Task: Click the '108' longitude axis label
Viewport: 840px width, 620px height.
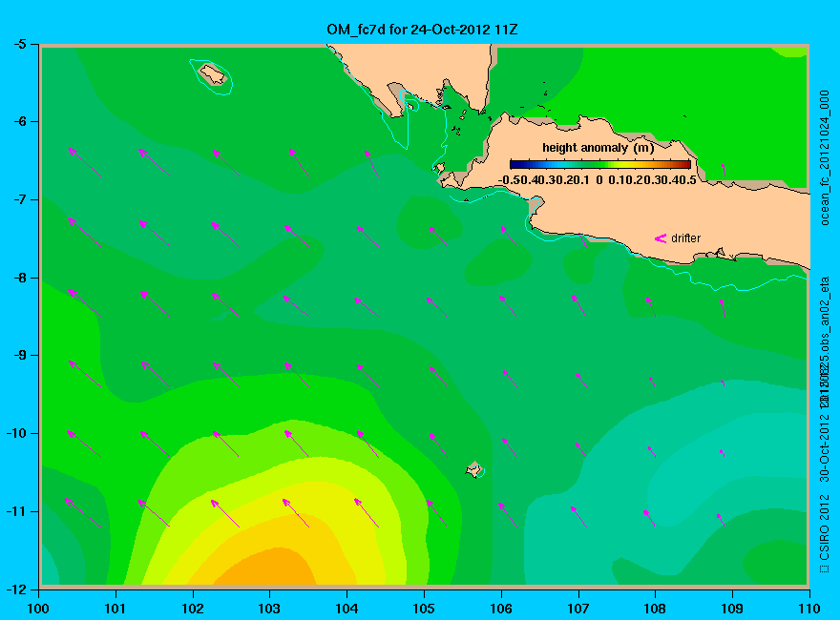Action: click(x=655, y=609)
